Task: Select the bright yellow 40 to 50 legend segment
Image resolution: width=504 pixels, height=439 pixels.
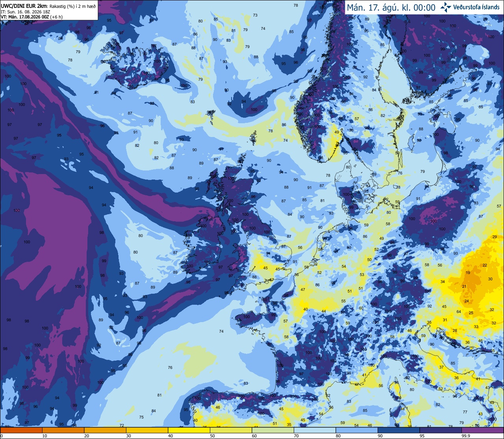Action: click(189, 430)
